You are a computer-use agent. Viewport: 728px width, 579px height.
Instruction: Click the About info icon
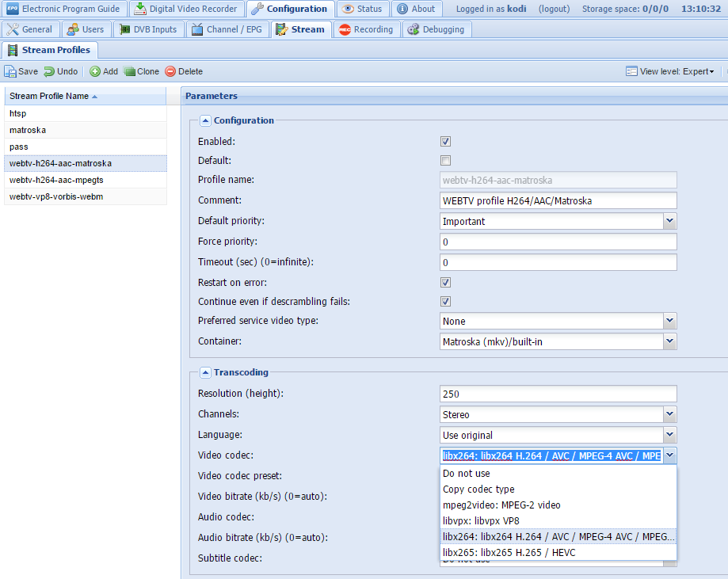click(402, 9)
